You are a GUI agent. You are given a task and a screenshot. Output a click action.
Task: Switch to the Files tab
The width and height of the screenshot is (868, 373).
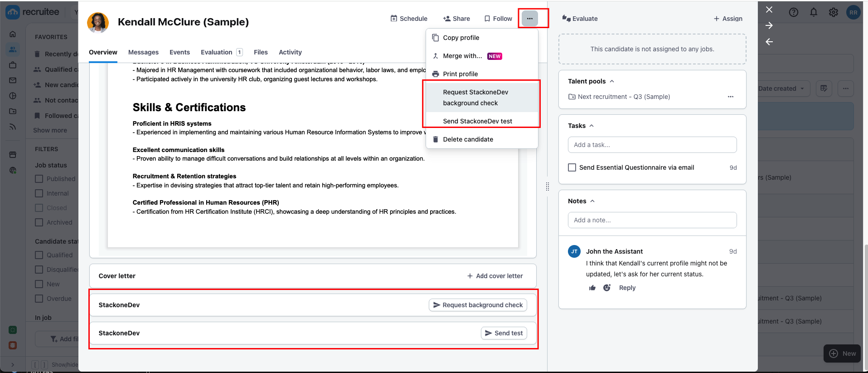tap(261, 52)
